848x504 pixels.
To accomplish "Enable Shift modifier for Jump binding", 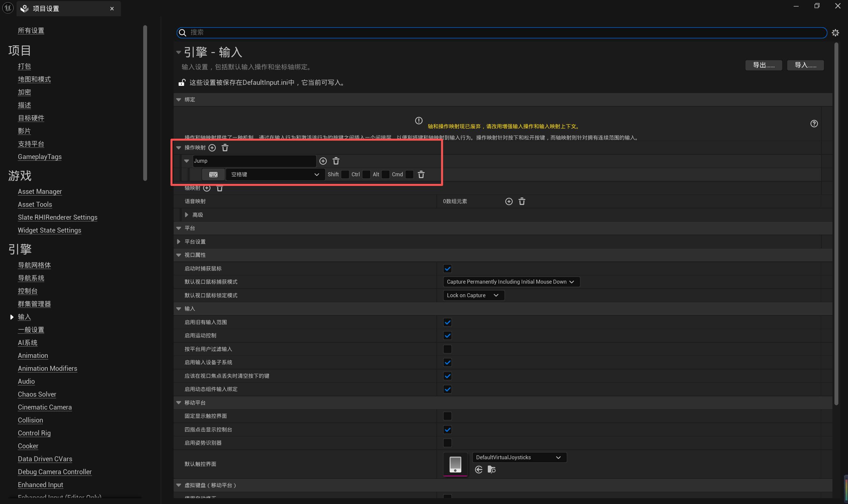I will coord(345,175).
